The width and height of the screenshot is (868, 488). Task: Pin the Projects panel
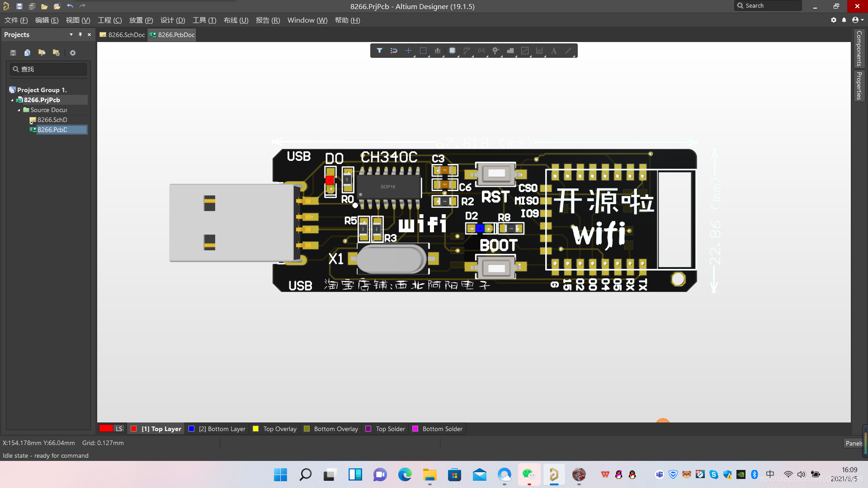pos(80,34)
